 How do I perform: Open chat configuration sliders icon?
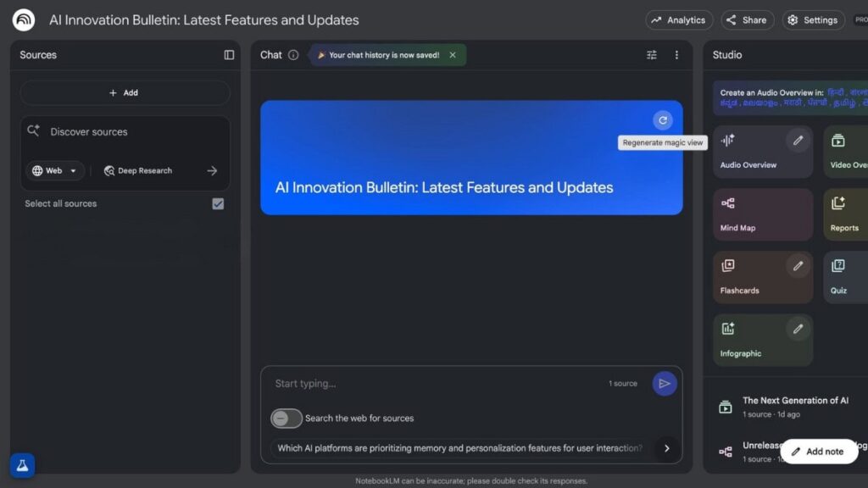652,55
